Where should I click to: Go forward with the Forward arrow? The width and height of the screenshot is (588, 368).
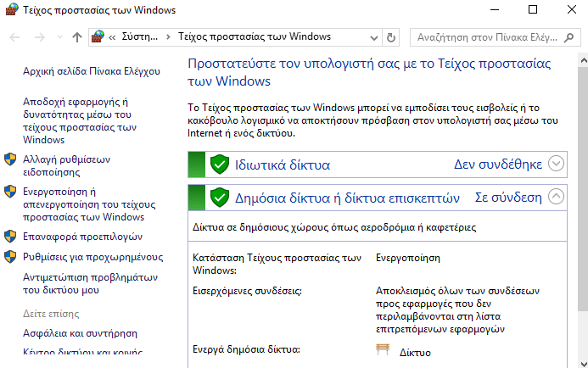coord(40,37)
